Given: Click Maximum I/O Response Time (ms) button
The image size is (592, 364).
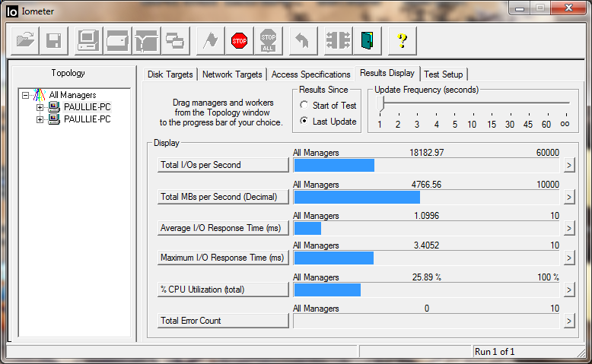Looking at the screenshot, I should [x=223, y=258].
